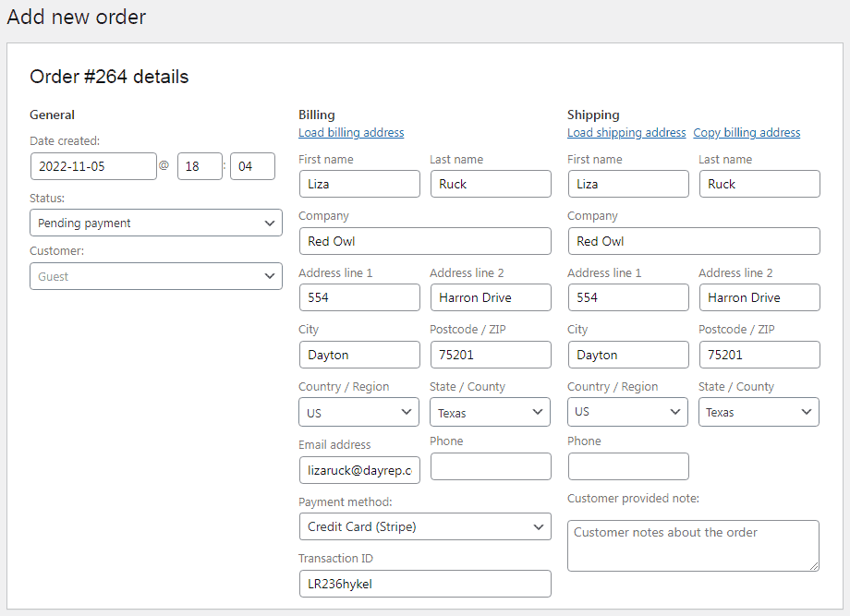This screenshot has width=850, height=616.
Task: Click the Payment method: label
Action: coord(346,502)
